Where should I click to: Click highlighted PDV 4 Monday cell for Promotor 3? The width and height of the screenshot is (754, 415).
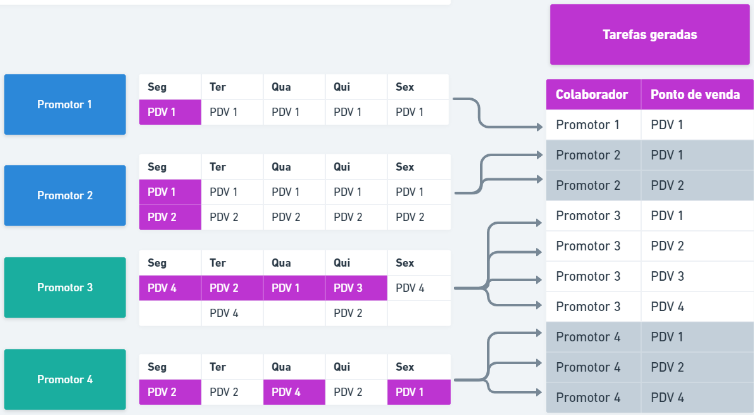pyautogui.click(x=169, y=288)
